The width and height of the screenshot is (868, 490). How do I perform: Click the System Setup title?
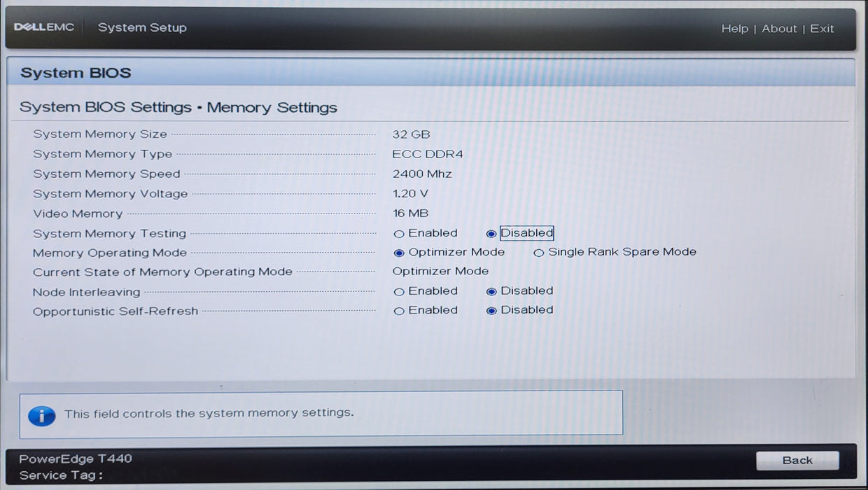[142, 27]
